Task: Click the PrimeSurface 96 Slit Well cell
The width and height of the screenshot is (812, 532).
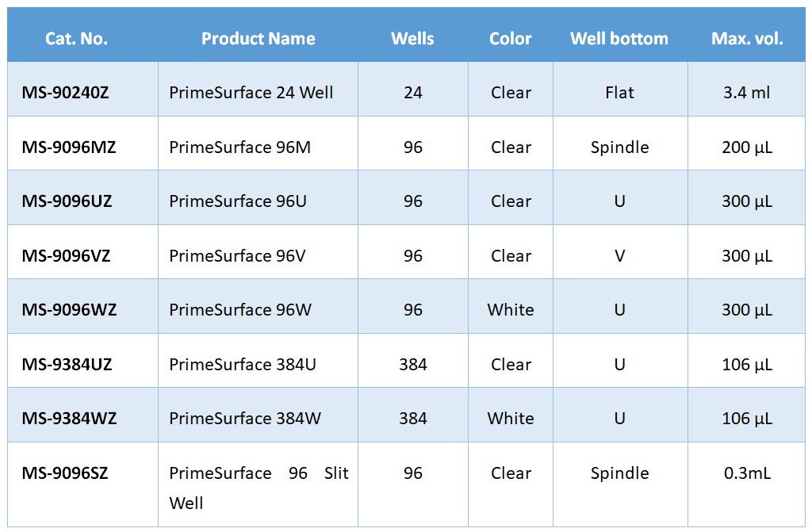Action: (259, 487)
